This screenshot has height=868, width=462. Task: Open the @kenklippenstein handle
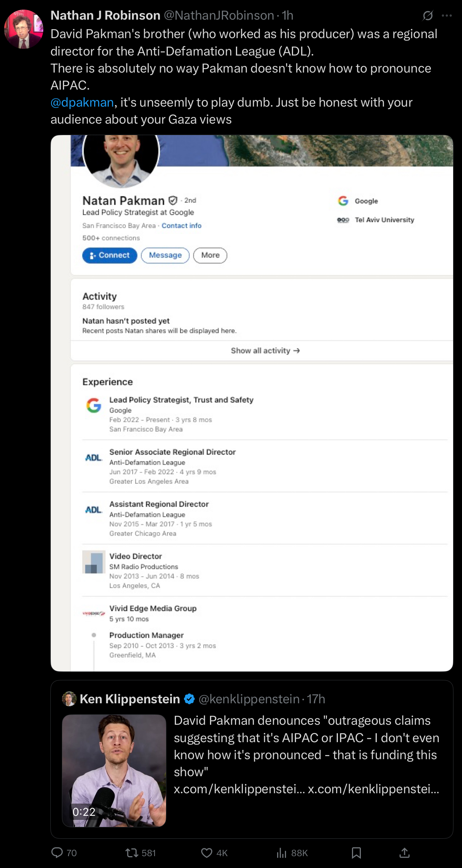click(x=249, y=699)
